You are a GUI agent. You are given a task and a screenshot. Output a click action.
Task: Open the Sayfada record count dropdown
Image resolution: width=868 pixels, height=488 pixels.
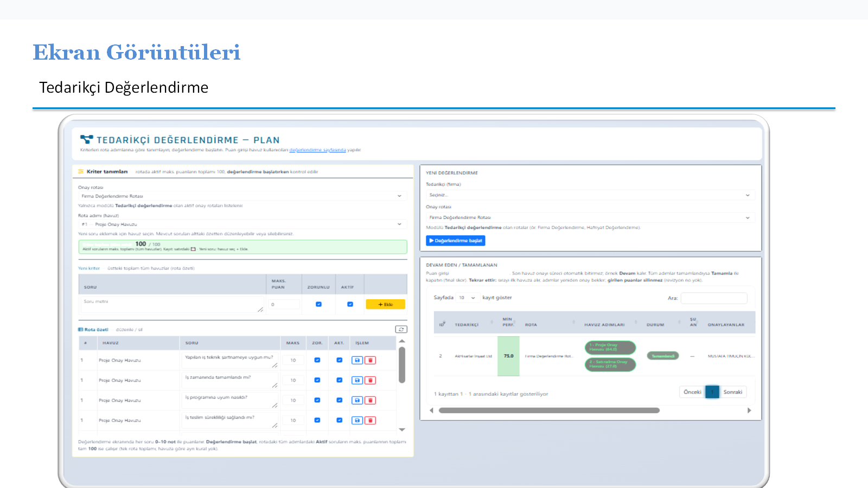click(467, 298)
